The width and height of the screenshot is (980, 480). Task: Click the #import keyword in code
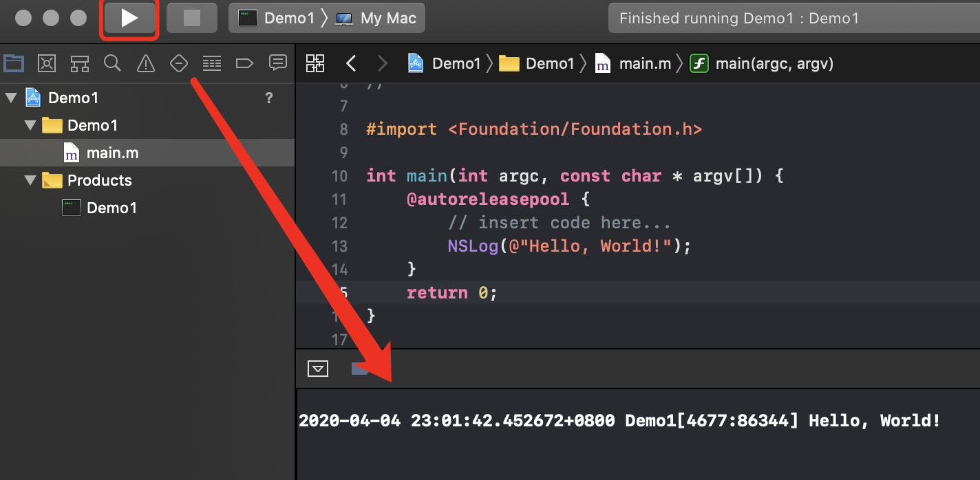tap(401, 129)
